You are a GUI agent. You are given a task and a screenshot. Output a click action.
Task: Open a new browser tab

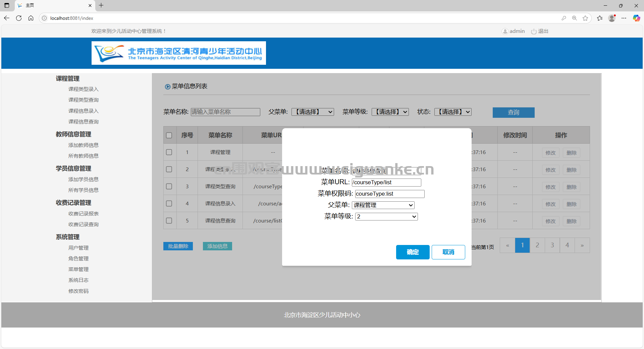point(101,5)
